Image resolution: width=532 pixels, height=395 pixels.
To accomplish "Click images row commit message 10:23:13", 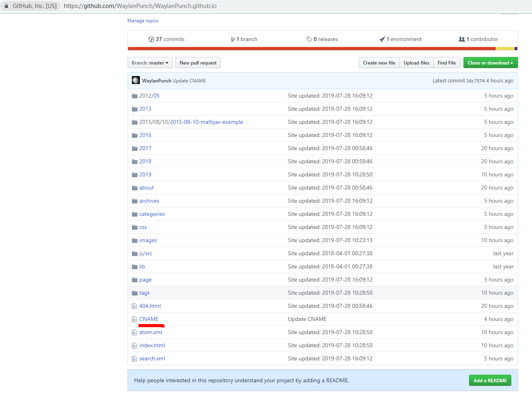I will [330, 241].
